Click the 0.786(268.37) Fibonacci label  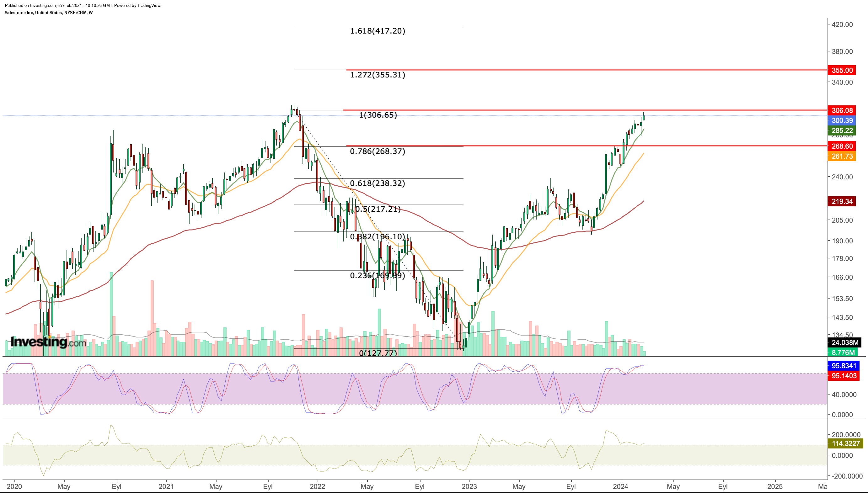(378, 151)
